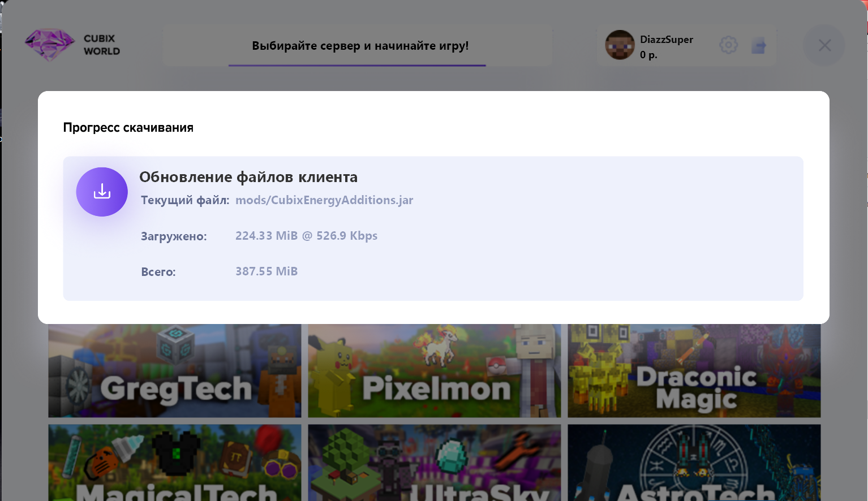Click the logout arrow icon
Viewport: 868px width, 501px height.
759,46
